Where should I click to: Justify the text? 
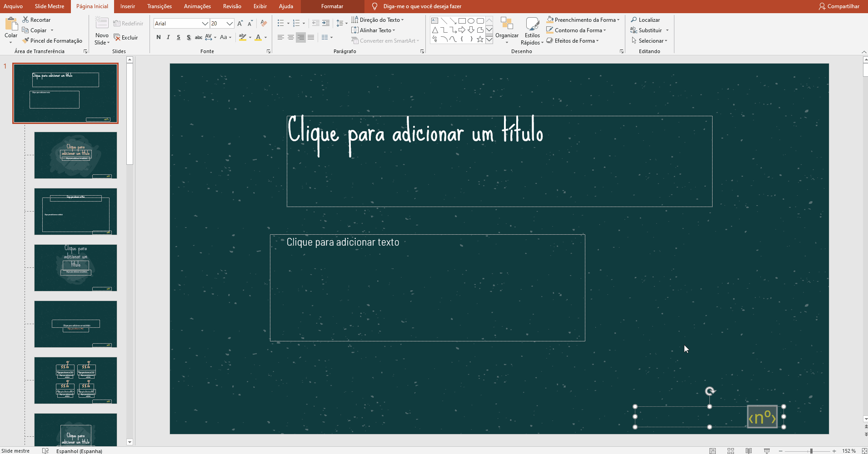point(311,37)
